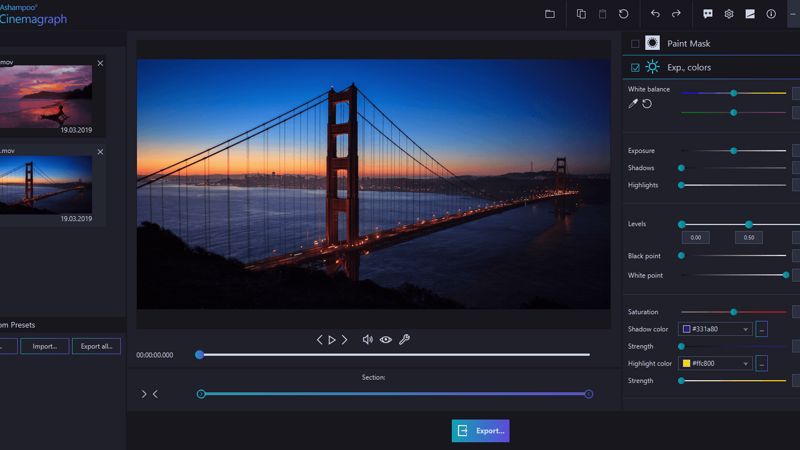The image size is (800, 450).
Task: Click the Exp., colors sun icon
Action: coord(652,67)
